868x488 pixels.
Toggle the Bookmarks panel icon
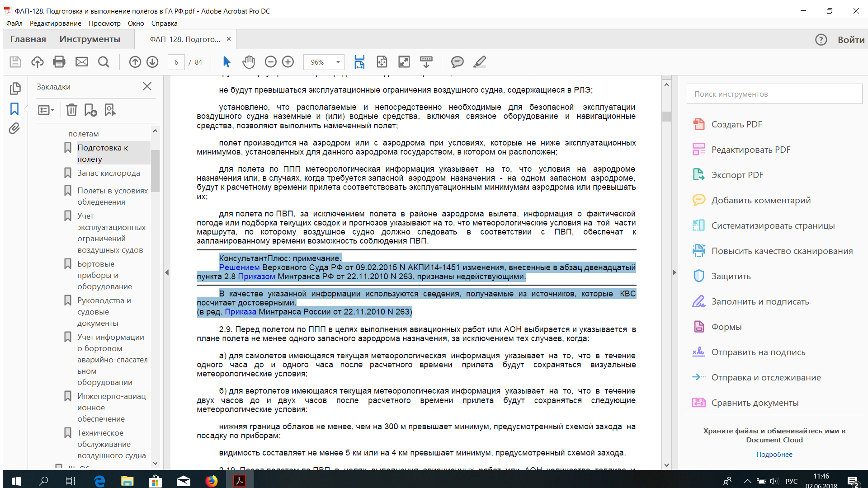14,109
